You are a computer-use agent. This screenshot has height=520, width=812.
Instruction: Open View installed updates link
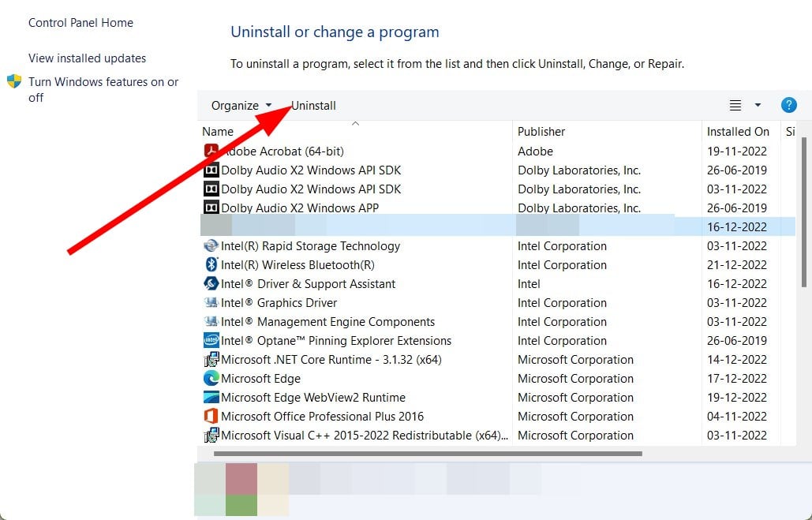coord(87,58)
